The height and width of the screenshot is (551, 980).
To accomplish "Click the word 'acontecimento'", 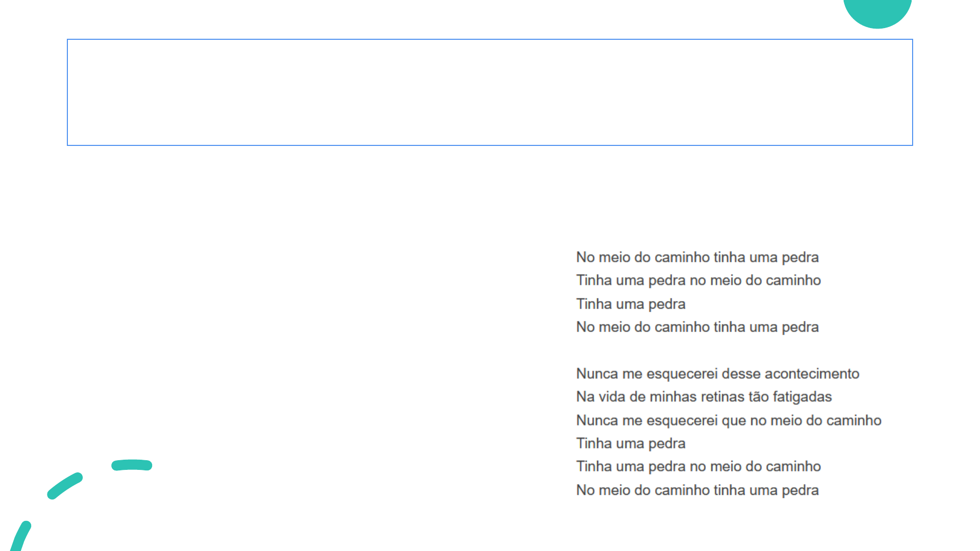I will 812,373.
